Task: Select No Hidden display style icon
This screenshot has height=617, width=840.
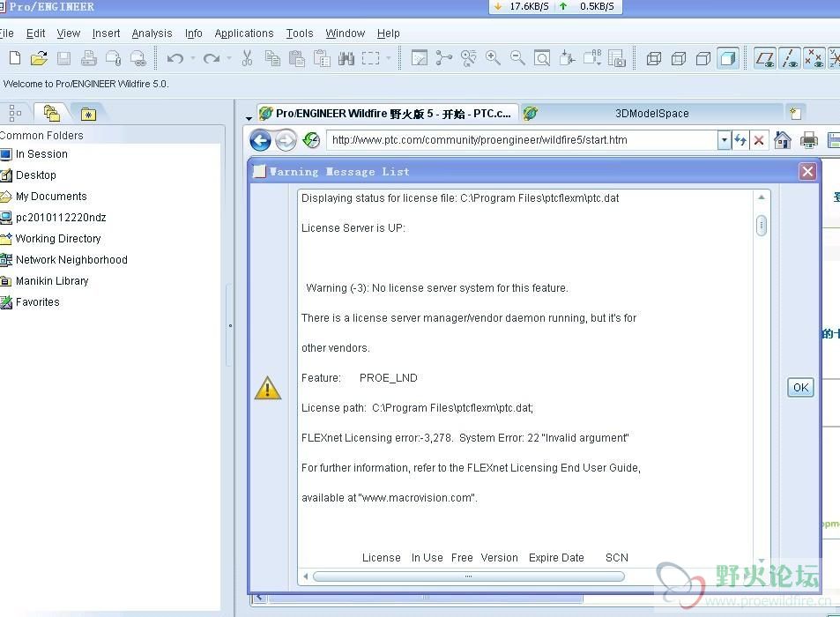Action: coord(702,58)
